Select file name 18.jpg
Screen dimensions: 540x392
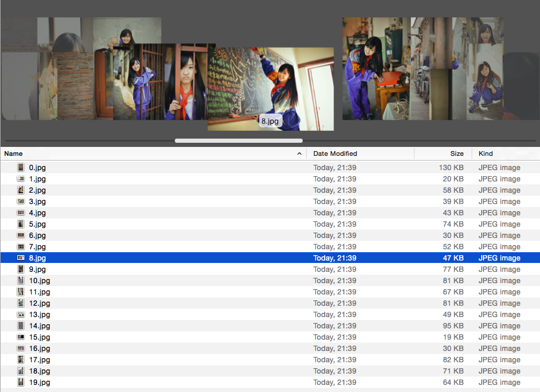tap(40, 371)
